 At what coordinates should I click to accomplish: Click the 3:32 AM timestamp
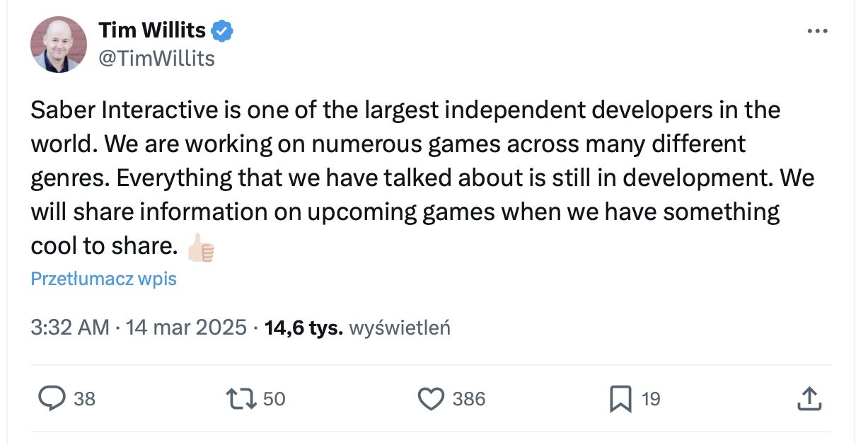point(70,328)
